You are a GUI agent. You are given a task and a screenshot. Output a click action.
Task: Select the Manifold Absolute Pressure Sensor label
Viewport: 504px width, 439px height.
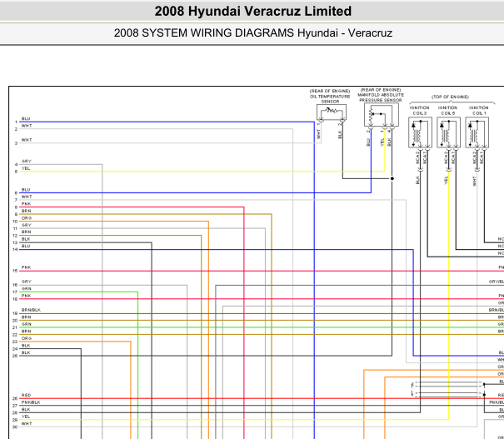[x=381, y=95]
